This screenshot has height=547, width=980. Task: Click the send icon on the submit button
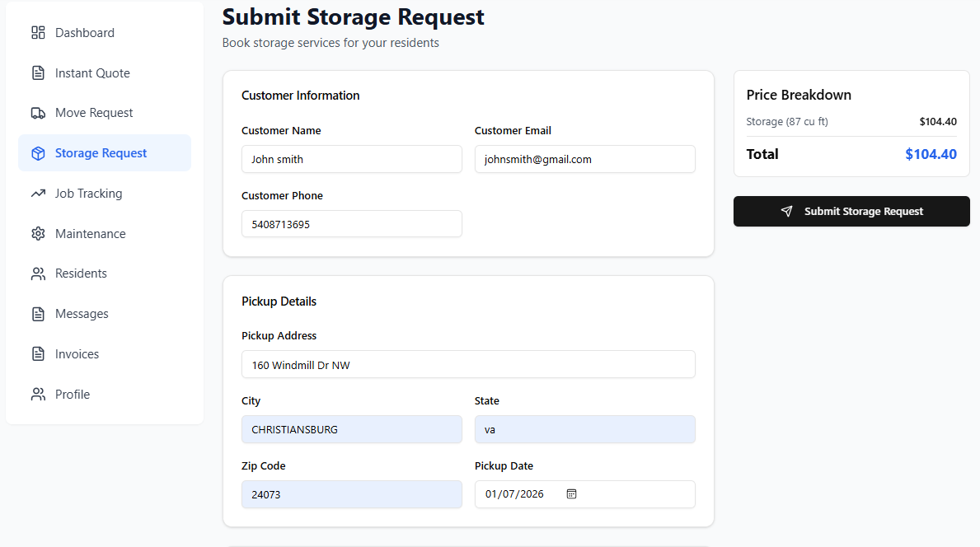click(786, 211)
